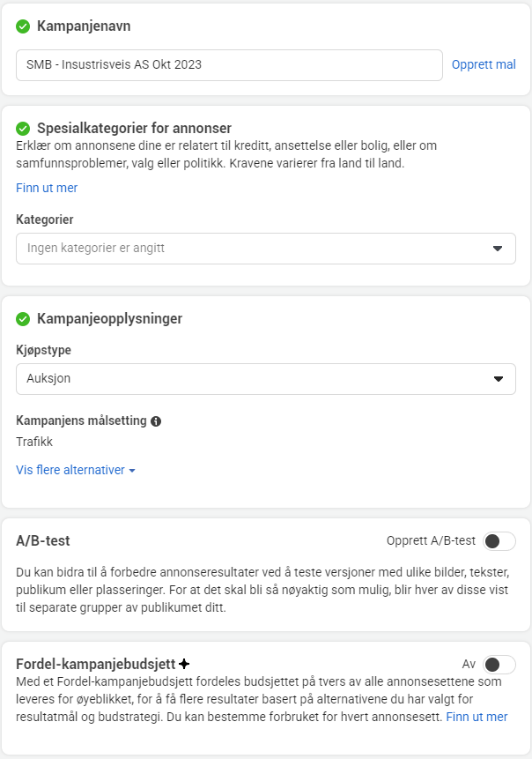The width and height of the screenshot is (532, 759).
Task: Click the campaign name input field
Action: pyautogui.click(x=229, y=65)
